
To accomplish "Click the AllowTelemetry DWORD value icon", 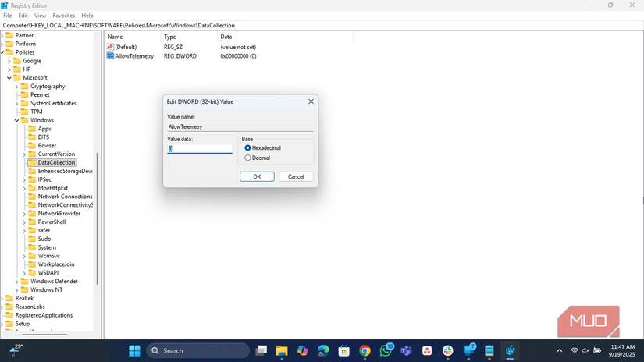I will (110, 56).
